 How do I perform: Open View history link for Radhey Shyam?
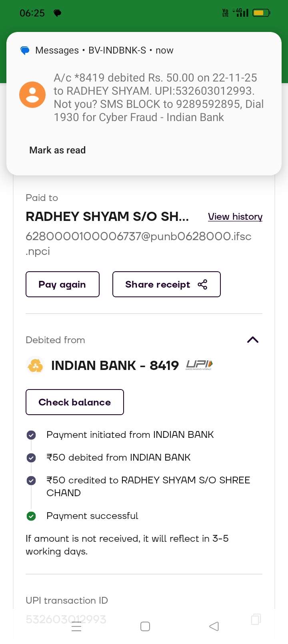coord(235,217)
